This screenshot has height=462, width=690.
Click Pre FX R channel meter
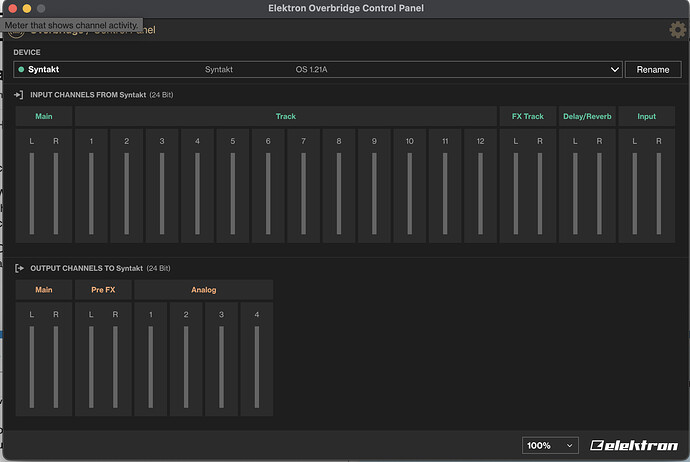115,367
